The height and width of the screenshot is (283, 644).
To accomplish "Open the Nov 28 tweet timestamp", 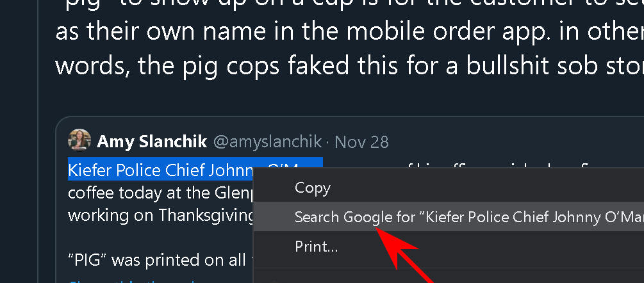I will click(361, 141).
